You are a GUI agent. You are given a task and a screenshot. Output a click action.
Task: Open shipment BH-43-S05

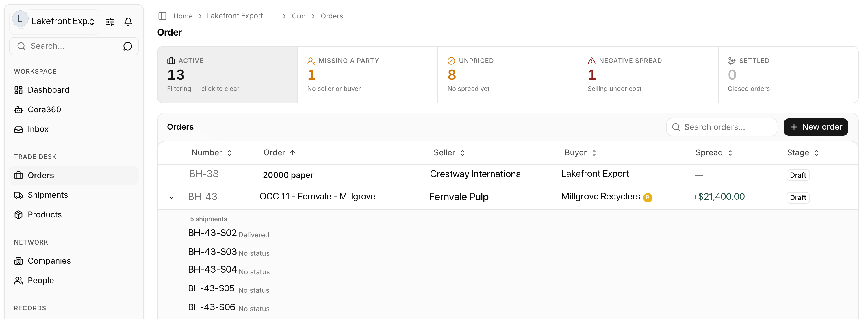(x=211, y=288)
